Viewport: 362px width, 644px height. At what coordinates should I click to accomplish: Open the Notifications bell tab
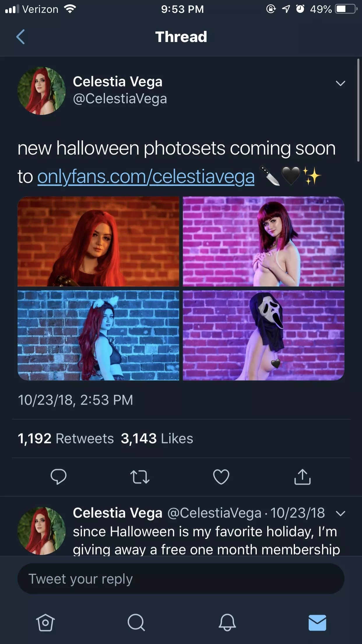227,622
